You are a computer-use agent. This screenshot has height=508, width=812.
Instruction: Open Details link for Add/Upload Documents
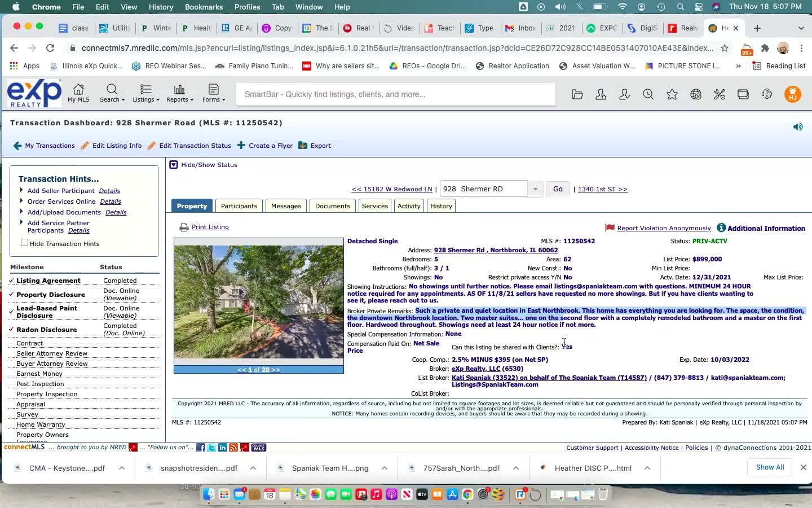click(116, 212)
